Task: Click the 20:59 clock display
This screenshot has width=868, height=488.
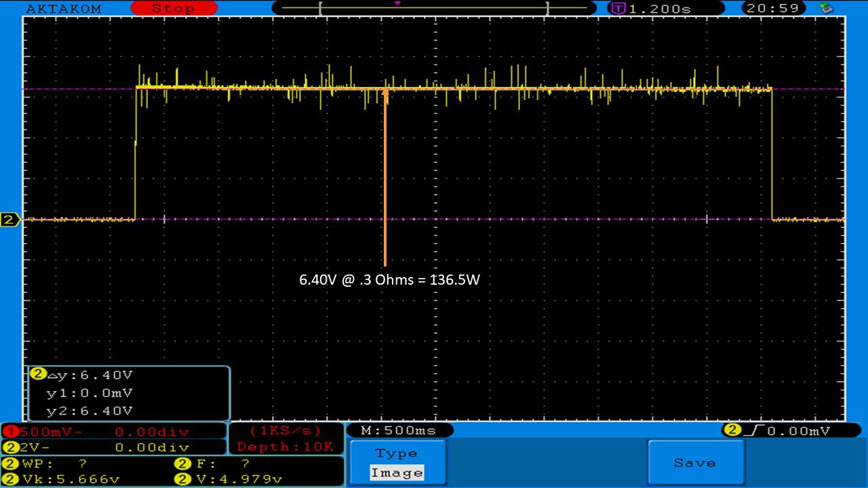Action: point(775,9)
